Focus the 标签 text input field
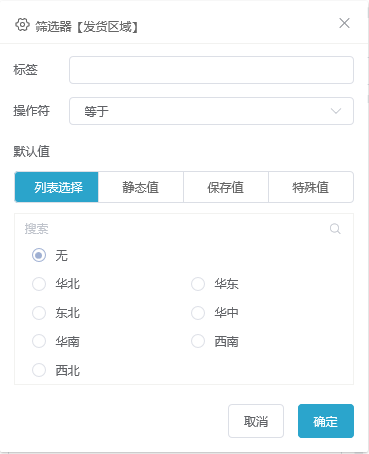 (x=211, y=70)
